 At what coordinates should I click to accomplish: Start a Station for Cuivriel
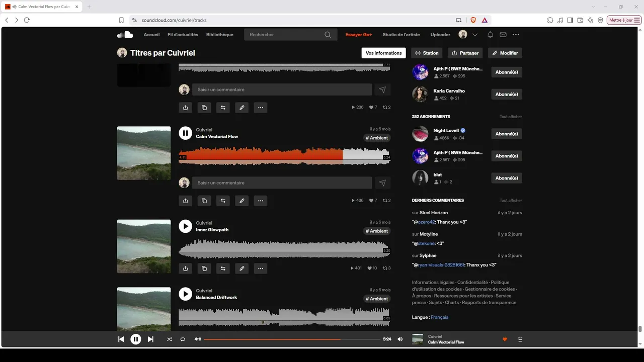[x=427, y=53]
